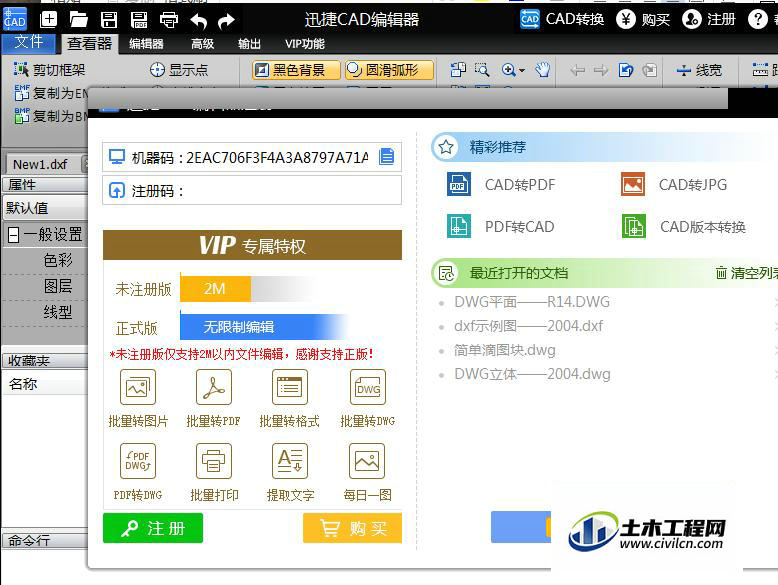This screenshot has height=585, width=778.
Task: Toggle the 黑色背景 button
Action: tap(296, 70)
